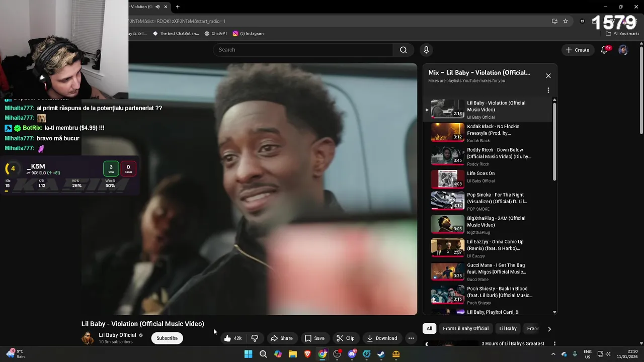Open YouTube notifications bell

(604, 50)
